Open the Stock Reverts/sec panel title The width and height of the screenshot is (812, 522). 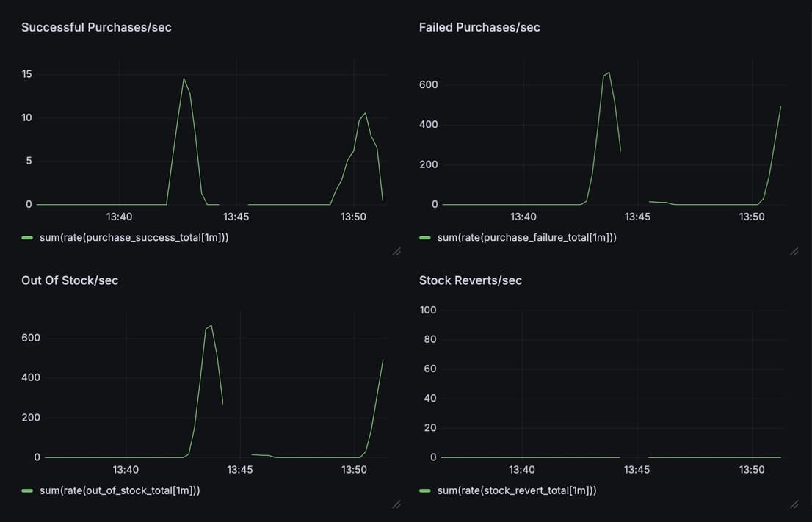coord(470,280)
